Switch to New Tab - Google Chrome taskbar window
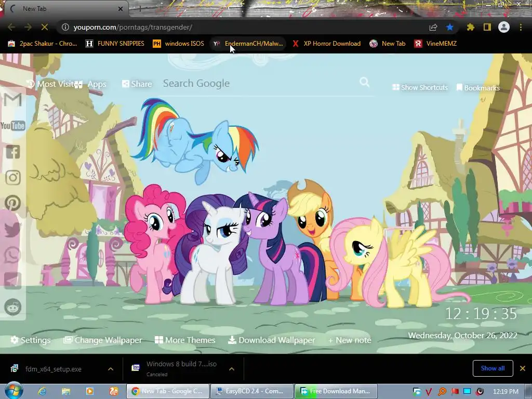 point(168,391)
